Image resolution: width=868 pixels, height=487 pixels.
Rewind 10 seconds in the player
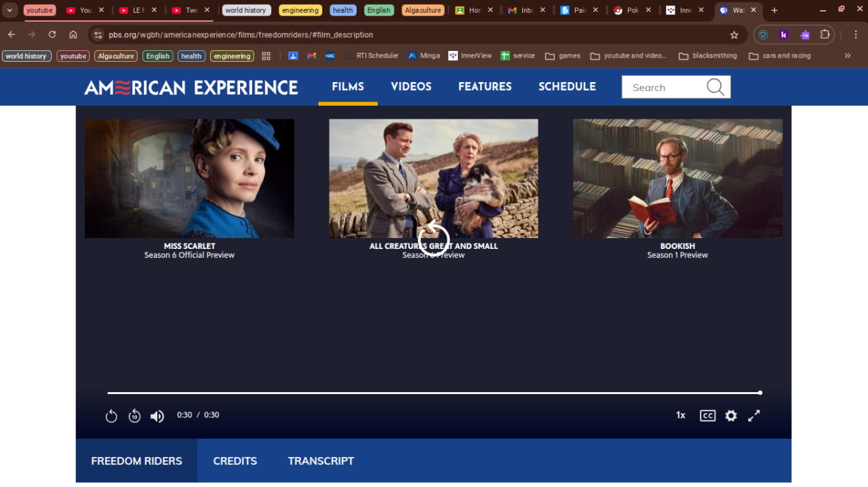coord(134,416)
